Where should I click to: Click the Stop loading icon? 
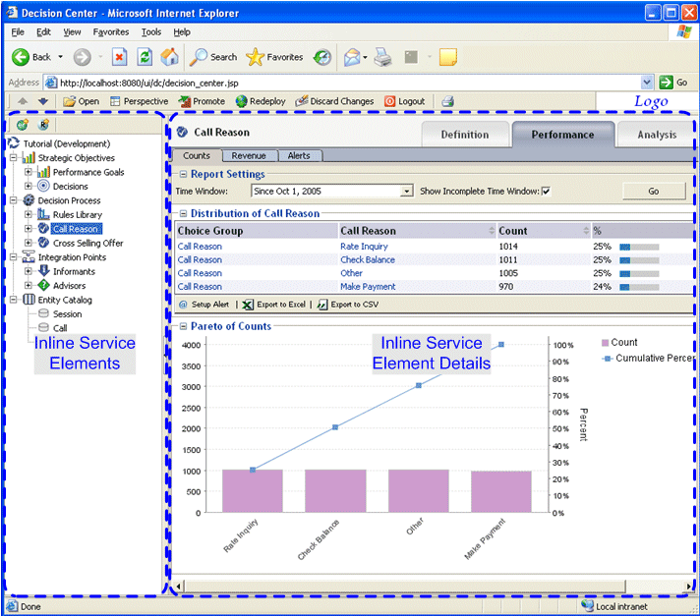tap(119, 57)
